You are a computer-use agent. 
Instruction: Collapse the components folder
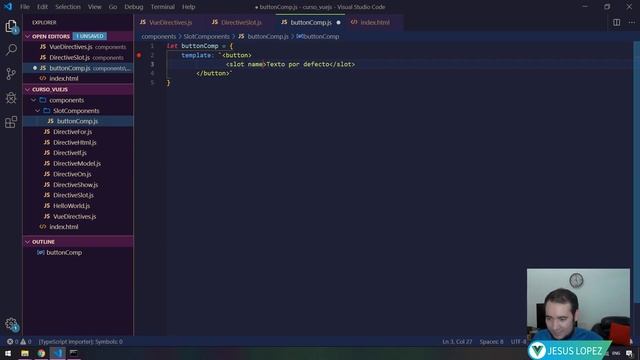(34, 100)
